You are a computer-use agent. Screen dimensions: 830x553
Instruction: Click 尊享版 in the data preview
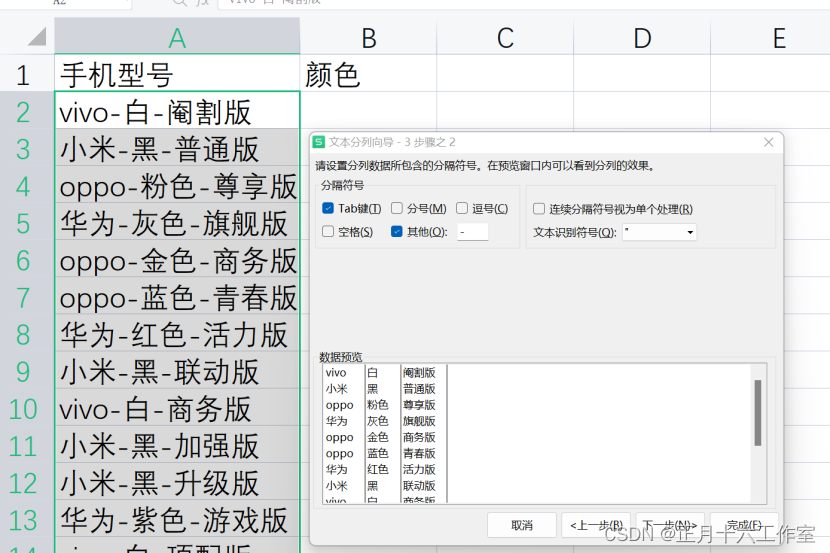click(x=419, y=405)
